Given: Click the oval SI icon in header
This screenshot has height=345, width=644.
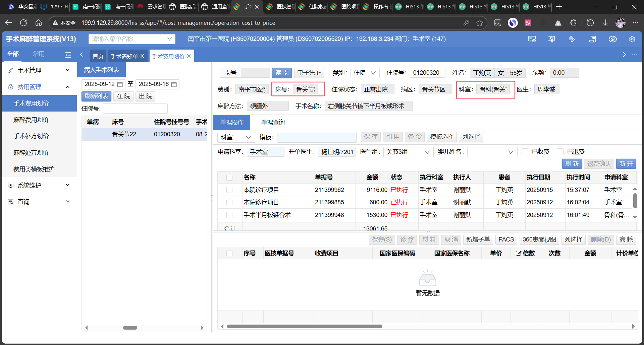Looking at the screenshot, I should coord(612,39).
